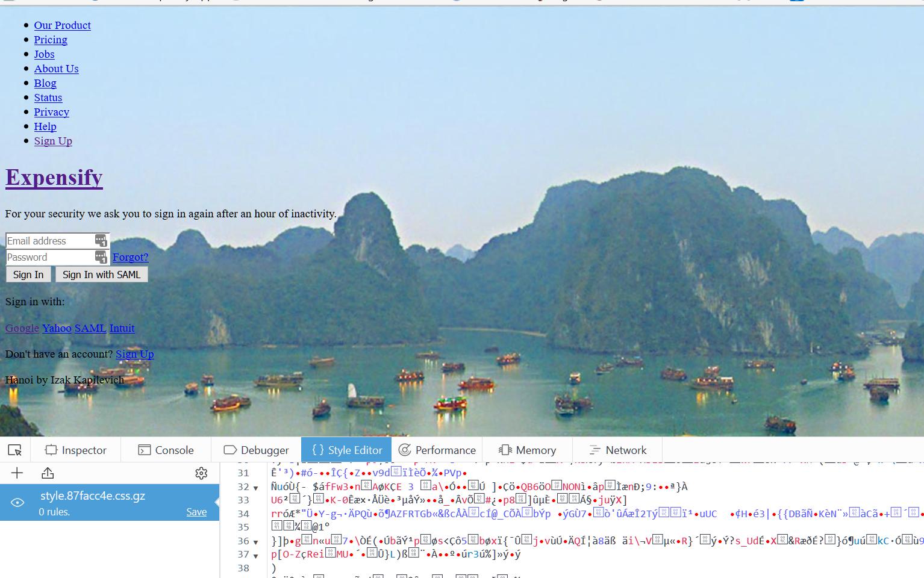This screenshot has width=924, height=578.
Task: Open the Our Product link
Action: [x=63, y=25]
